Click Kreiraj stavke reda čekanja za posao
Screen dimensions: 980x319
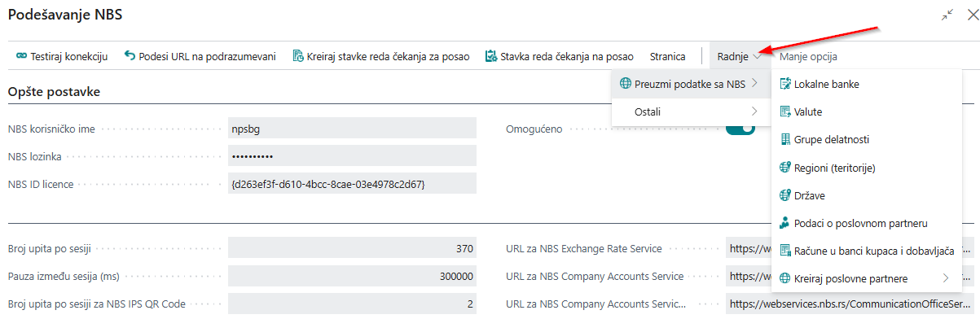click(x=380, y=57)
